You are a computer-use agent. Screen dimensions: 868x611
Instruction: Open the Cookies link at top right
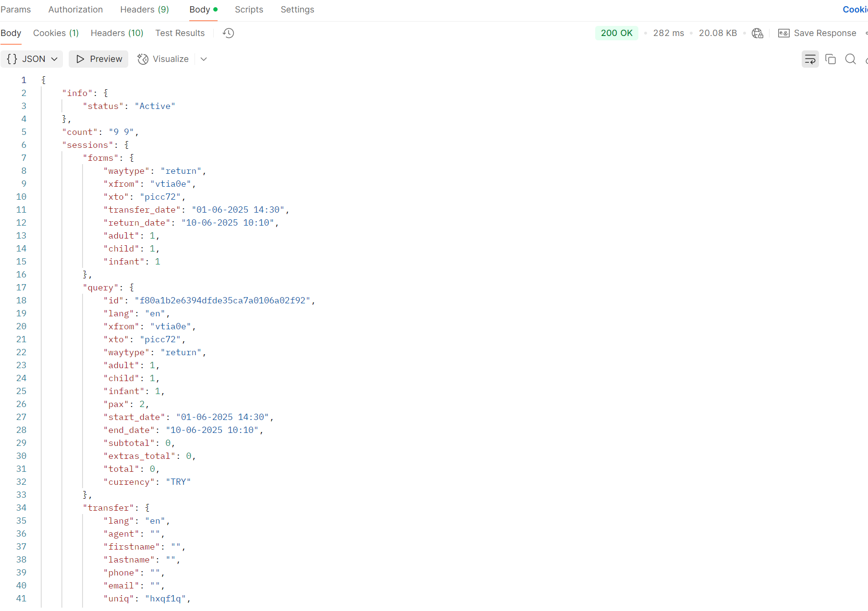coord(855,10)
